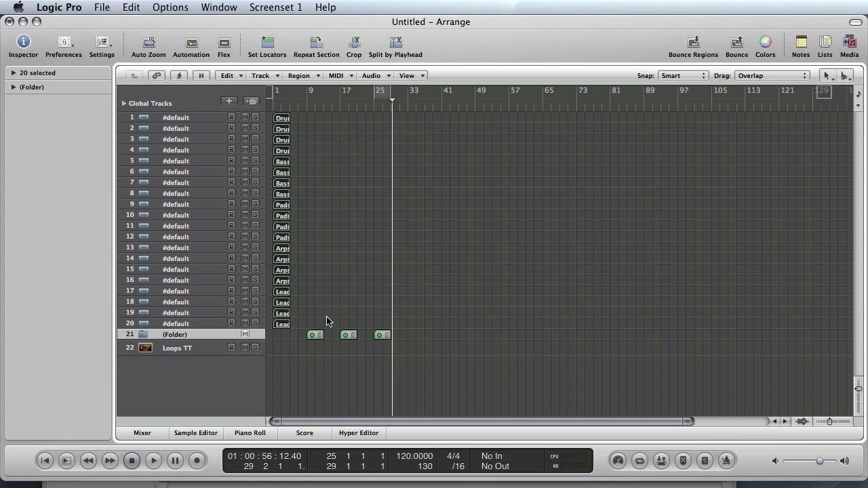The image size is (868, 488).
Task: Click the transport Stop button
Action: coord(132,461)
